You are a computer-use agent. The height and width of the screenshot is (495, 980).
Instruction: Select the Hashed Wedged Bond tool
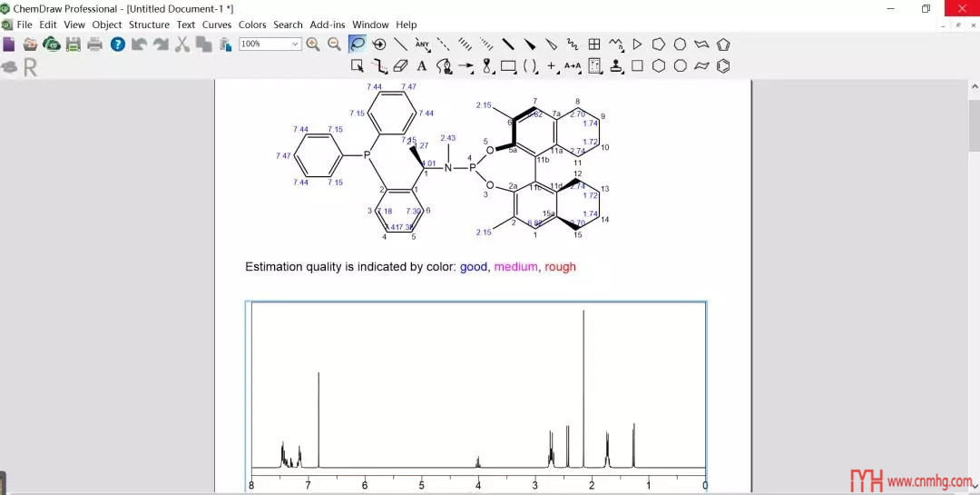pyautogui.click(x=486, y=45)
